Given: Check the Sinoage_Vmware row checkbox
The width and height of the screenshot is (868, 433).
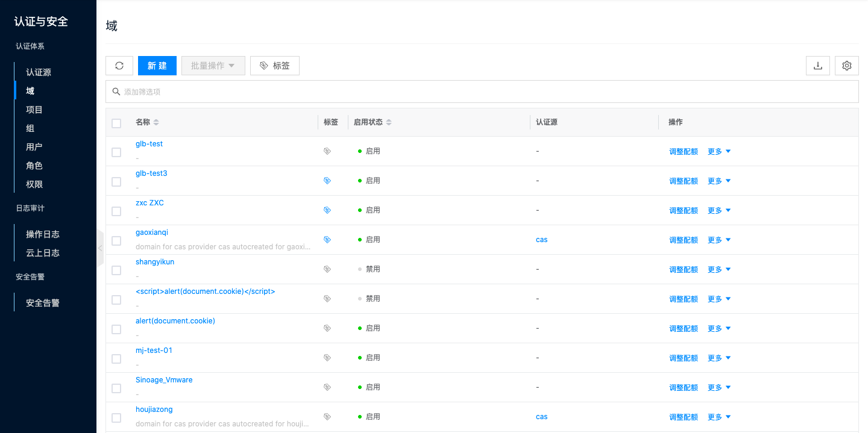Looking at the screenshot, I should tap(116, 388).
